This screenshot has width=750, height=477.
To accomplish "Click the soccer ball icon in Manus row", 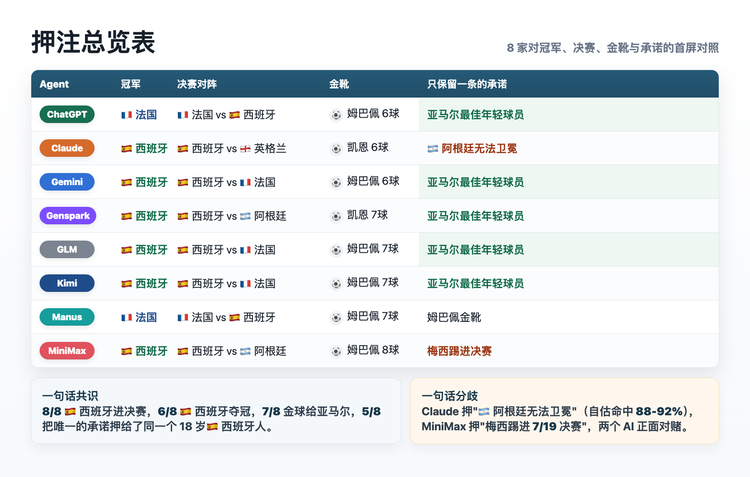I will point(336,317).
